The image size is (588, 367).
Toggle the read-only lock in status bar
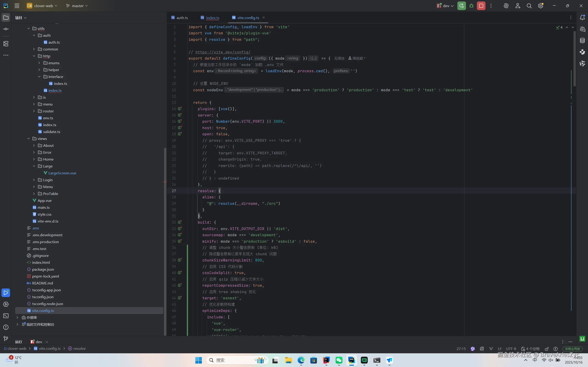point(547,349)
